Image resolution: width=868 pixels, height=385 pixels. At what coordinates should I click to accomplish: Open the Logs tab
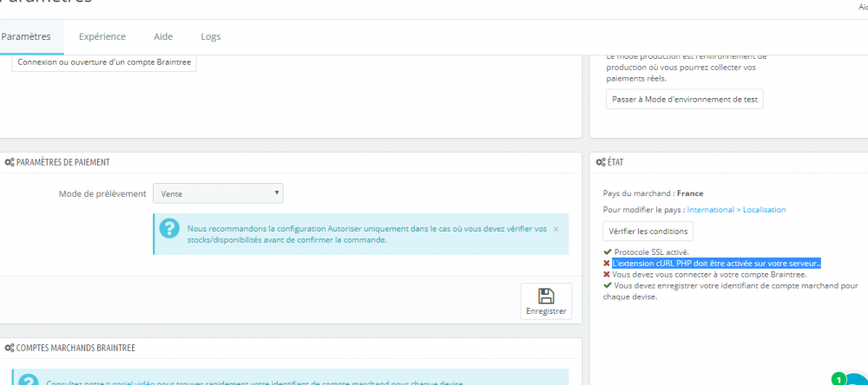[x=211, y=37]
